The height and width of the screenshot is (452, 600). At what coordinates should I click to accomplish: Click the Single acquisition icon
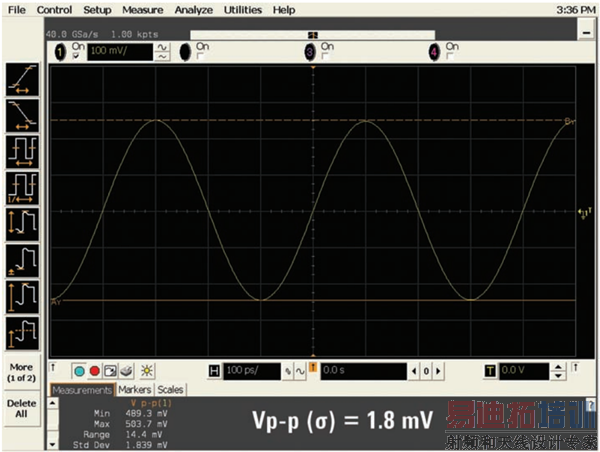tap(110, 371)
